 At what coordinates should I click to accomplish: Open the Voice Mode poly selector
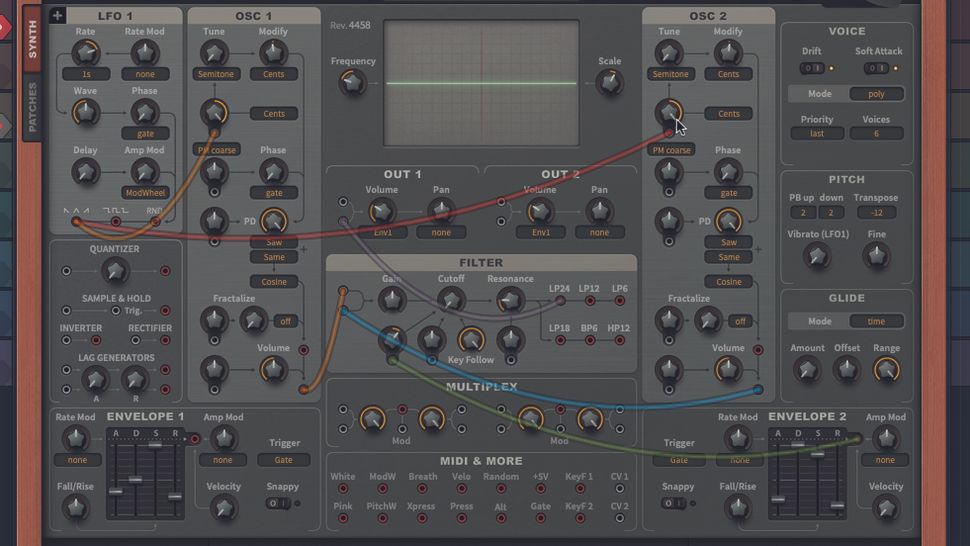(876, 94)
